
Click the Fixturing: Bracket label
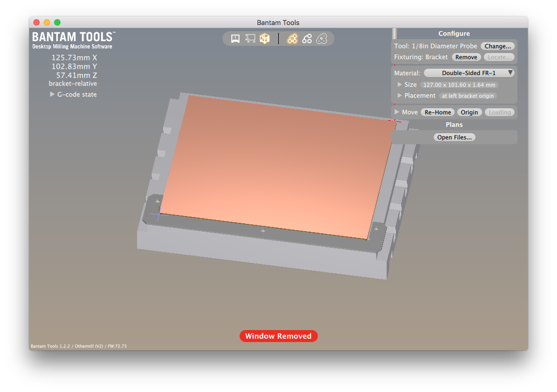[x=421, y=57]
